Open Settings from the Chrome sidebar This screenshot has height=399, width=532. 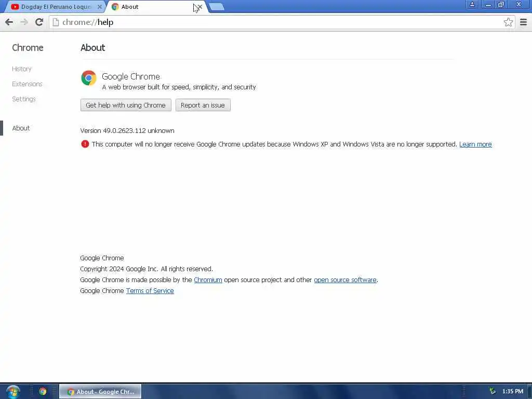pos(24,99)
